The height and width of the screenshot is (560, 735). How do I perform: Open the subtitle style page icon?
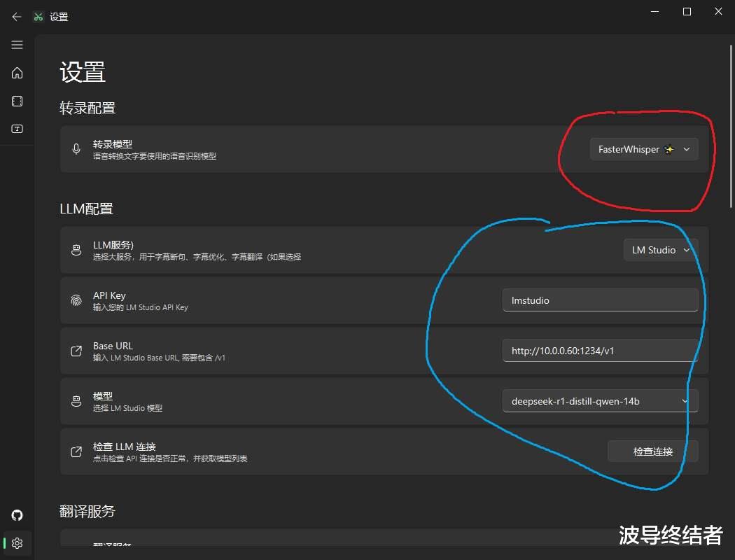point(17,129)
